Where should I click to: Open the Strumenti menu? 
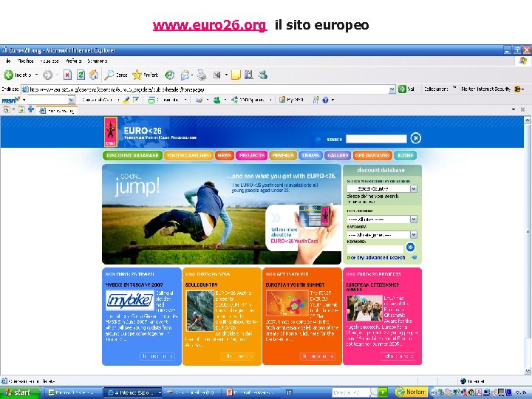coord(98,61)
